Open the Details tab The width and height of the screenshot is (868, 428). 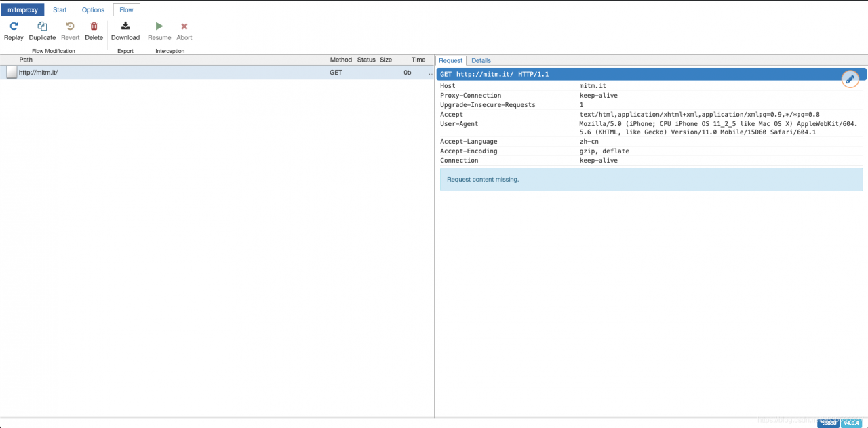click(x=481, y=60)
